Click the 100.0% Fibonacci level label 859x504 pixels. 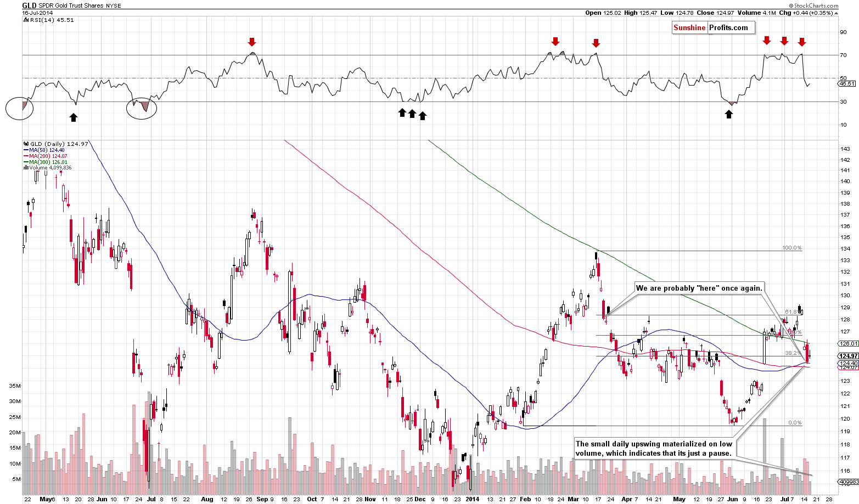[x=792, y=248]
